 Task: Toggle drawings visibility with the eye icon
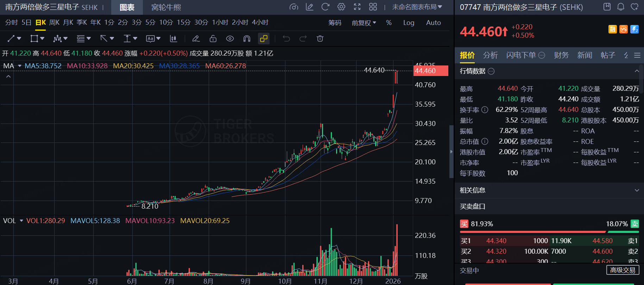coord(230,38)
